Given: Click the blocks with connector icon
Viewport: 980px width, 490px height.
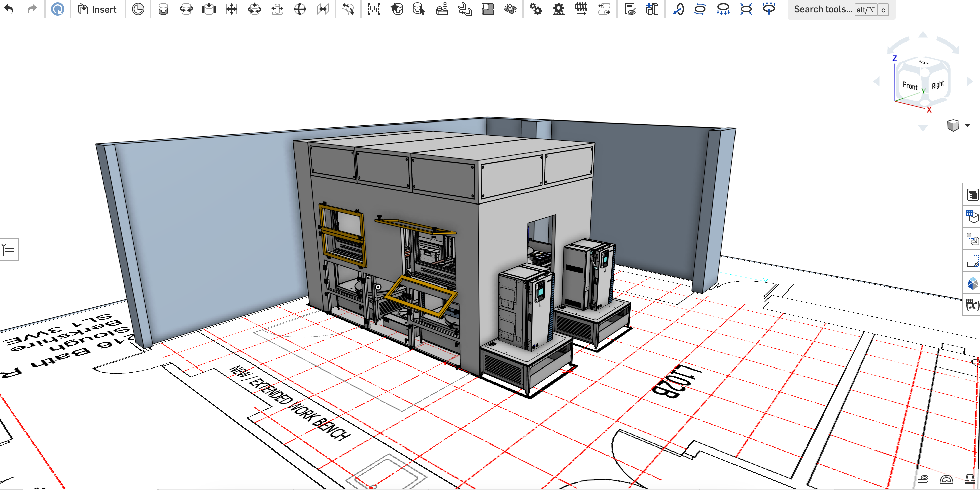Looking at the screenshot, I should click(442, 9).
